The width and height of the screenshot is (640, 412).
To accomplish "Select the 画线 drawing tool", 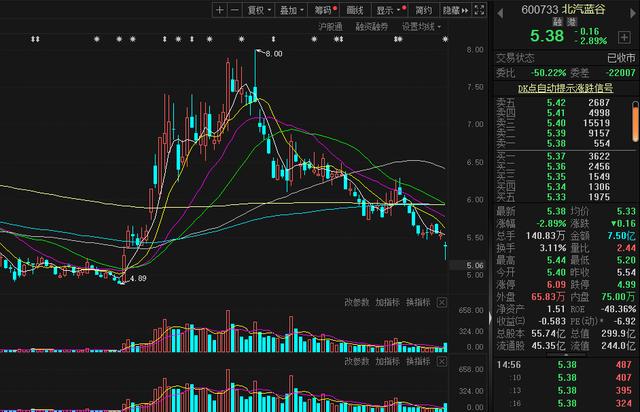I will tap(355, 10).
